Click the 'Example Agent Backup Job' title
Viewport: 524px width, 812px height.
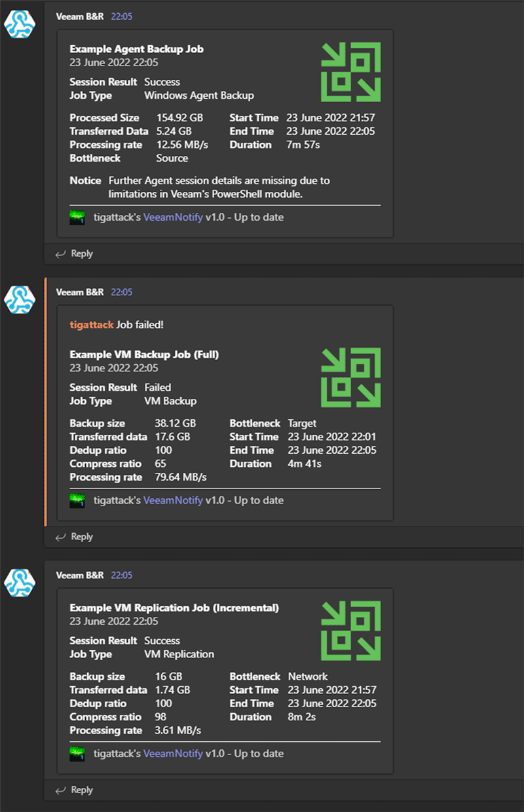click(136, 49)
